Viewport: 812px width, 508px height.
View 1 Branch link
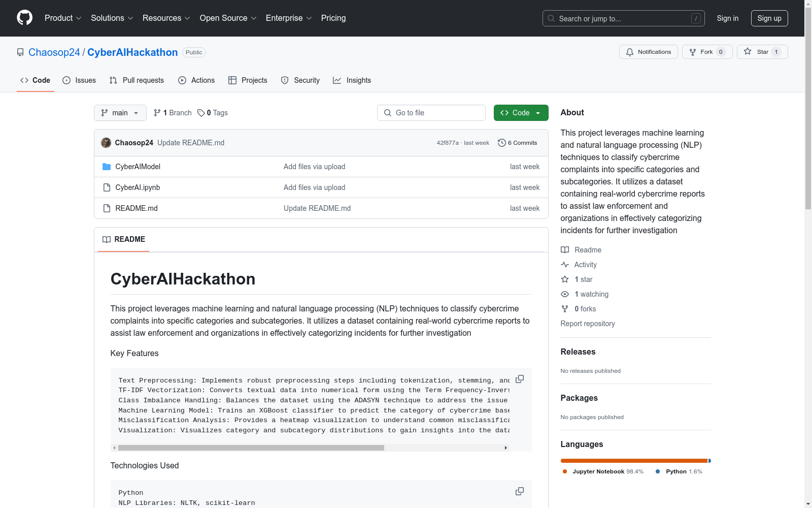[x=173, y=113]
